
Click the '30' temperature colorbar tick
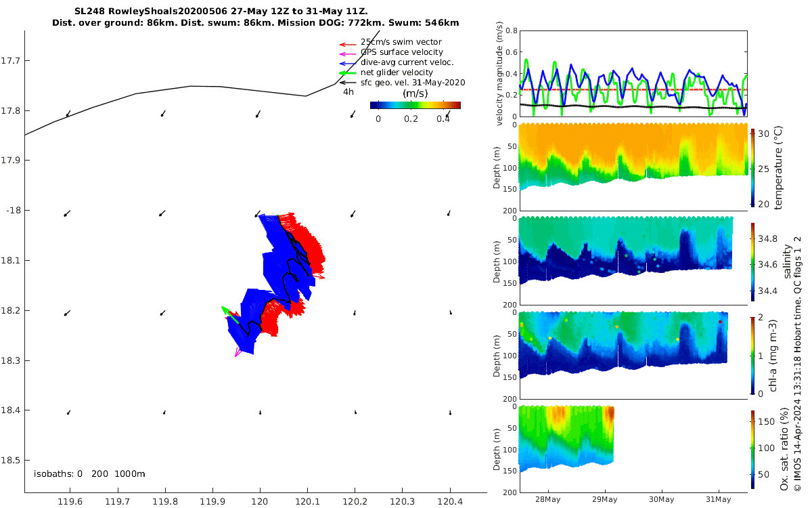pos(763,134)
